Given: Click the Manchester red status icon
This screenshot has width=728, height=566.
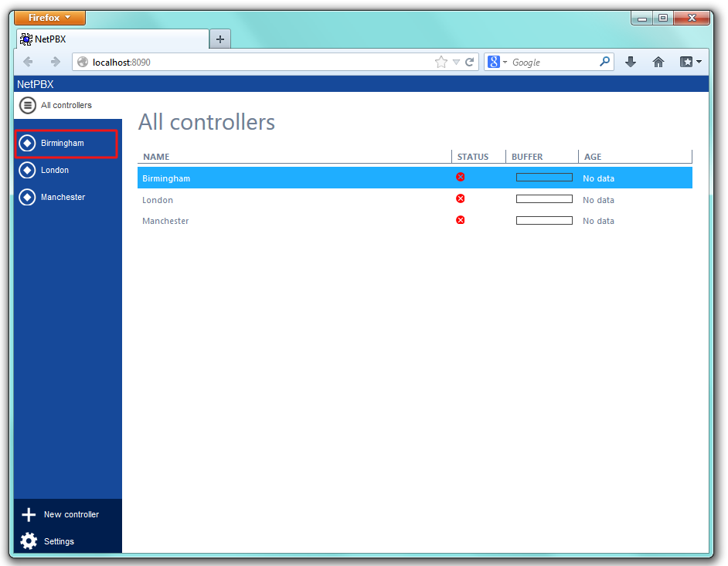Looking at the screenshot, I should coord(461,220).
